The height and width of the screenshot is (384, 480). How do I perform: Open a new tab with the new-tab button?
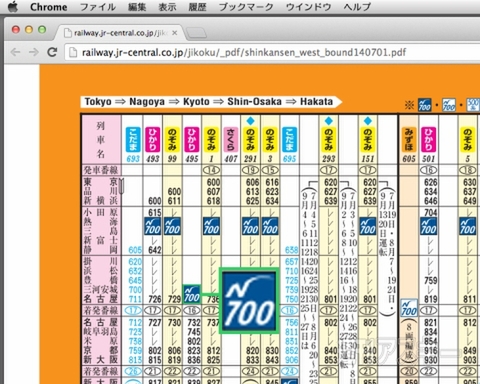pos(196,33)
